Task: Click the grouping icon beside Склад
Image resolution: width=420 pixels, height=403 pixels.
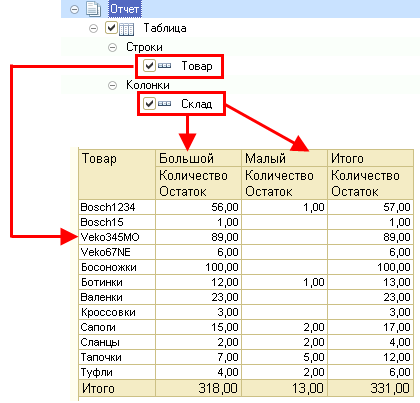Action: click(x=164, y=104)
